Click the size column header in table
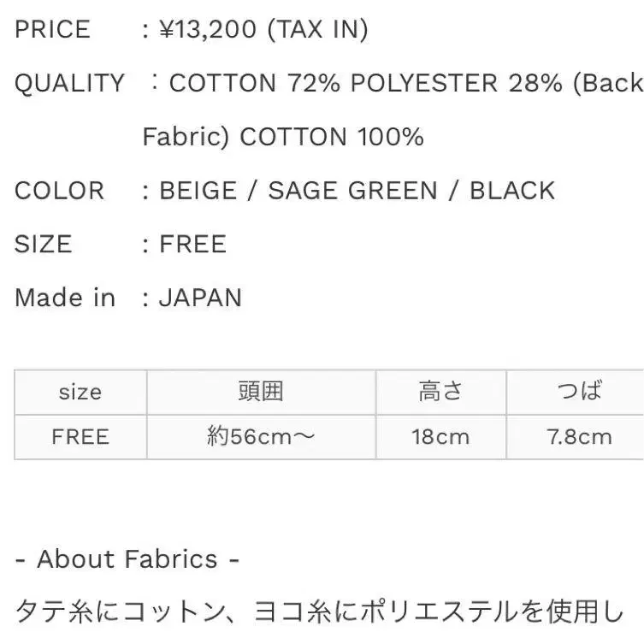Viewport: 644px width, 644px height. pos(80,393)
